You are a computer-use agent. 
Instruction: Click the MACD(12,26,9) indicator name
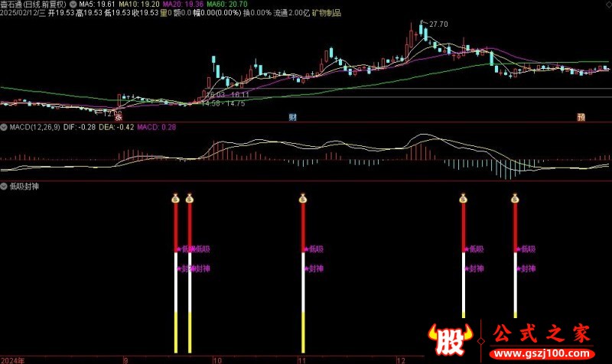tap(34, 127)
